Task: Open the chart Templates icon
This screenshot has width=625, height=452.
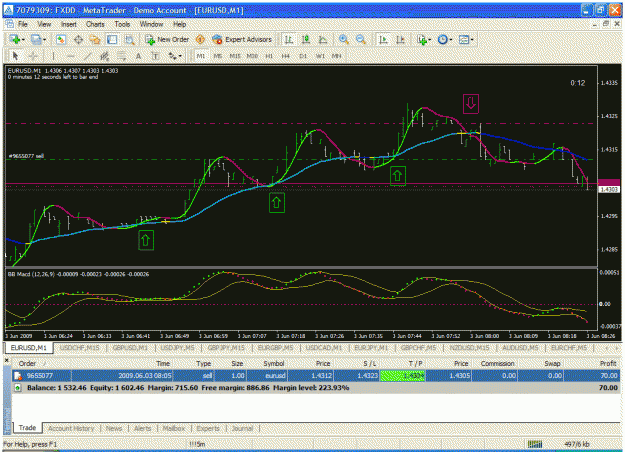Action: point(464,39)
